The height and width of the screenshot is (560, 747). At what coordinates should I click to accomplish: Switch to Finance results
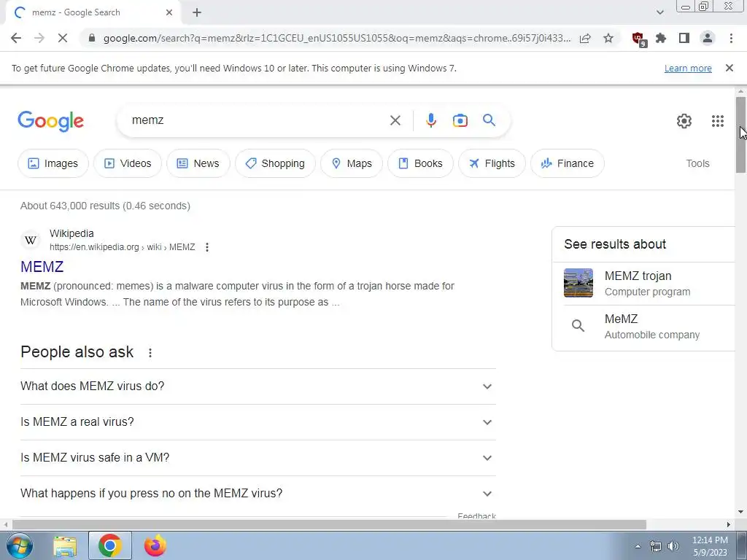coord(568,163)
